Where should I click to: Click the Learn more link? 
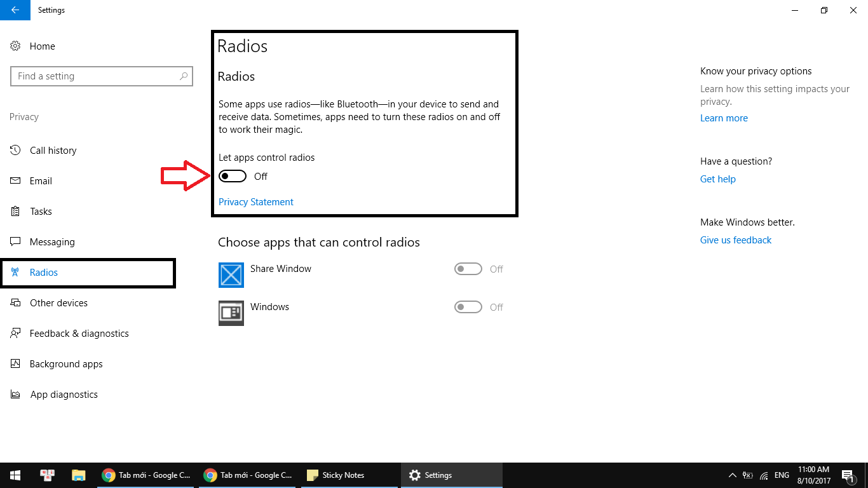pyautogui.click(x=724, y=118)
